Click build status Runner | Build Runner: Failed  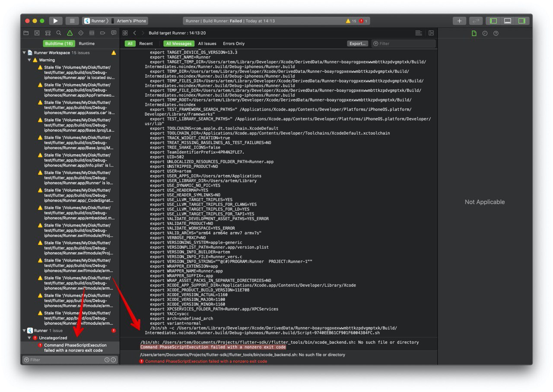[x=230, y=21]
